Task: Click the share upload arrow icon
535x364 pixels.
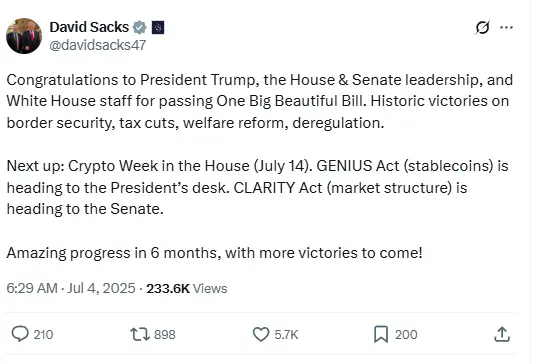Action: [502, 334]
